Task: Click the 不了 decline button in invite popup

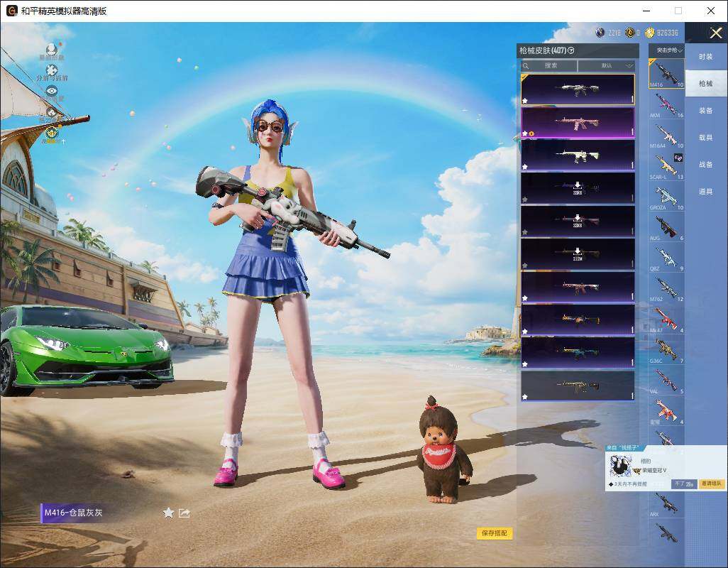Action: (x=684, y=484)
